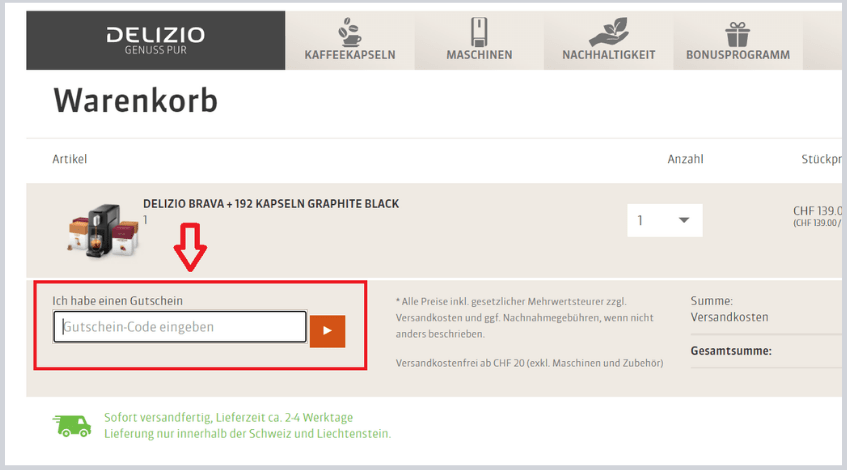
Task: Click the Delizio Genuss Pur logo
Action: (156, 41)
